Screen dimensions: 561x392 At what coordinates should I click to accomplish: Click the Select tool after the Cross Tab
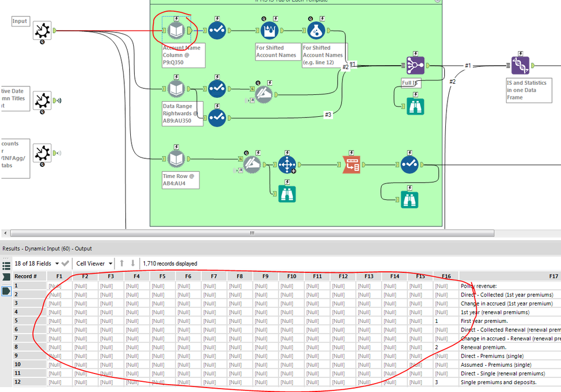point(409,165)
